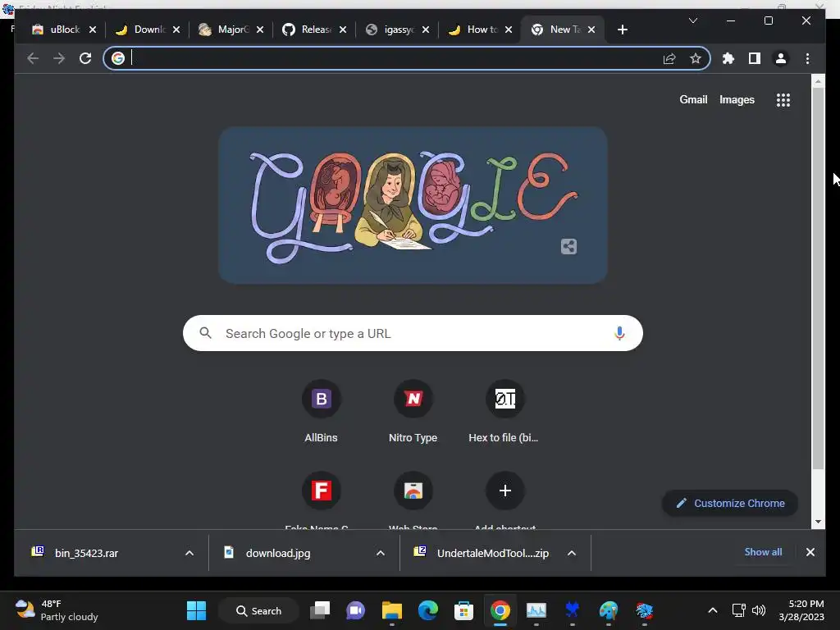The image size is (840, 630).
Task: Click the scrollbar down arrow
Action: (818, 522)
